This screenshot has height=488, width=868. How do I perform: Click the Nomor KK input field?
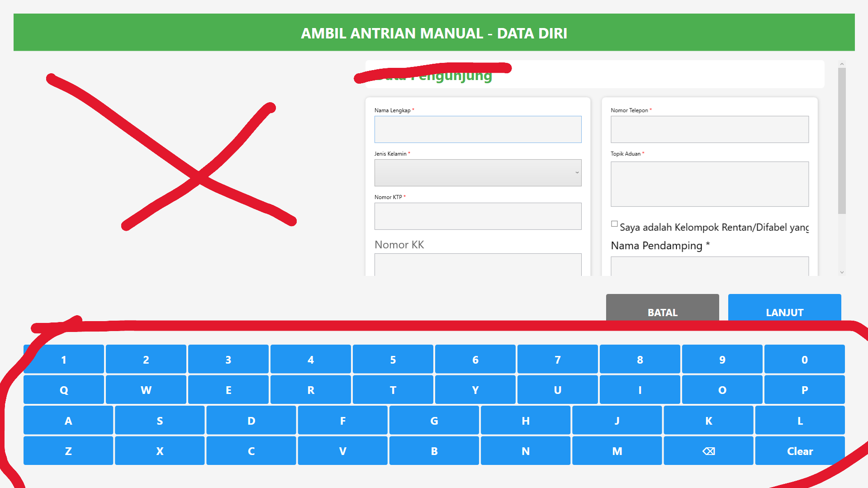tap(478, 265)
